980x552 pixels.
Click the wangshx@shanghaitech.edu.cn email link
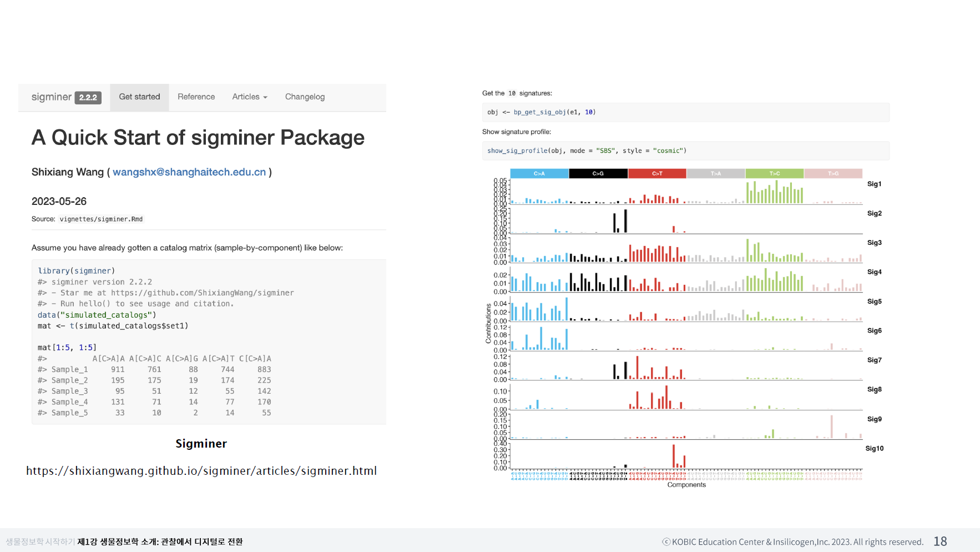point(189,172)
